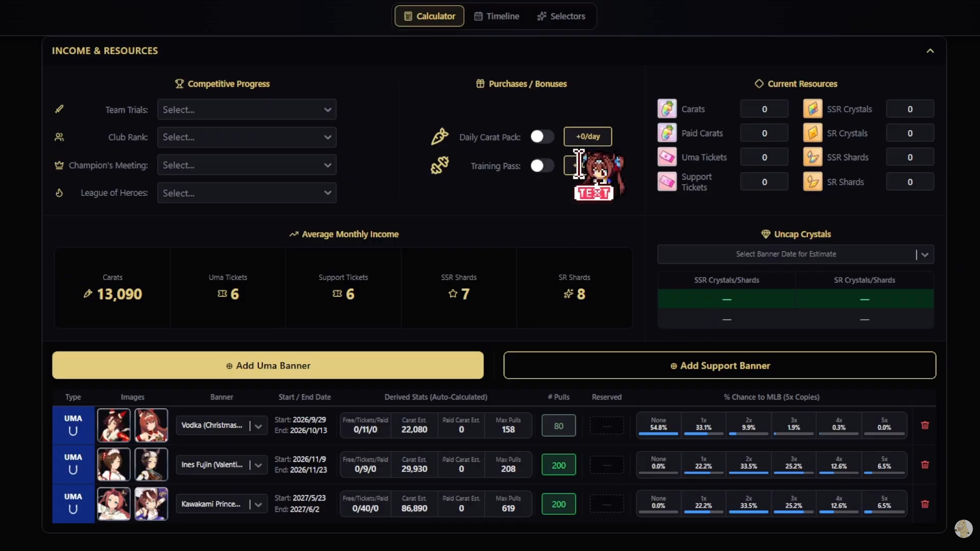Click the Add Support Banner button

pyautogui.click(x=720, y=365)
